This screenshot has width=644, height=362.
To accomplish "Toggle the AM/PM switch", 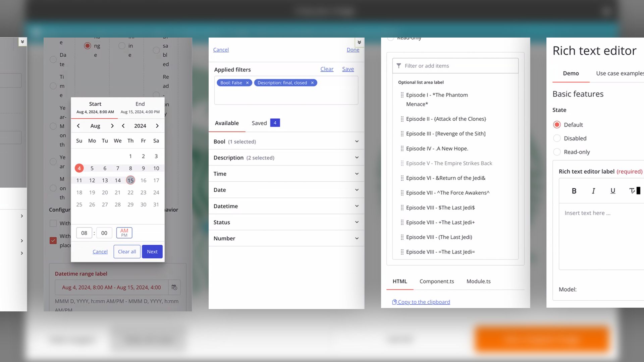I will point(124,233).
